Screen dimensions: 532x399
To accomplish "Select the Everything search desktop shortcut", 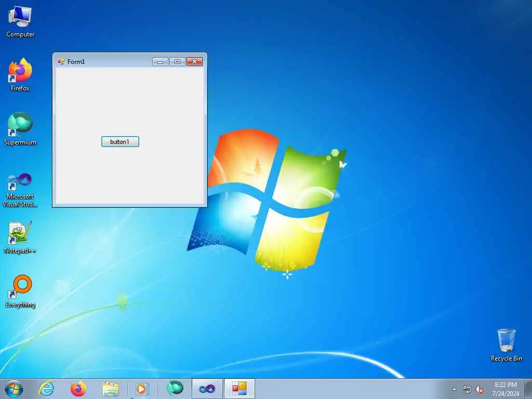I will click(x=20, y=291).
